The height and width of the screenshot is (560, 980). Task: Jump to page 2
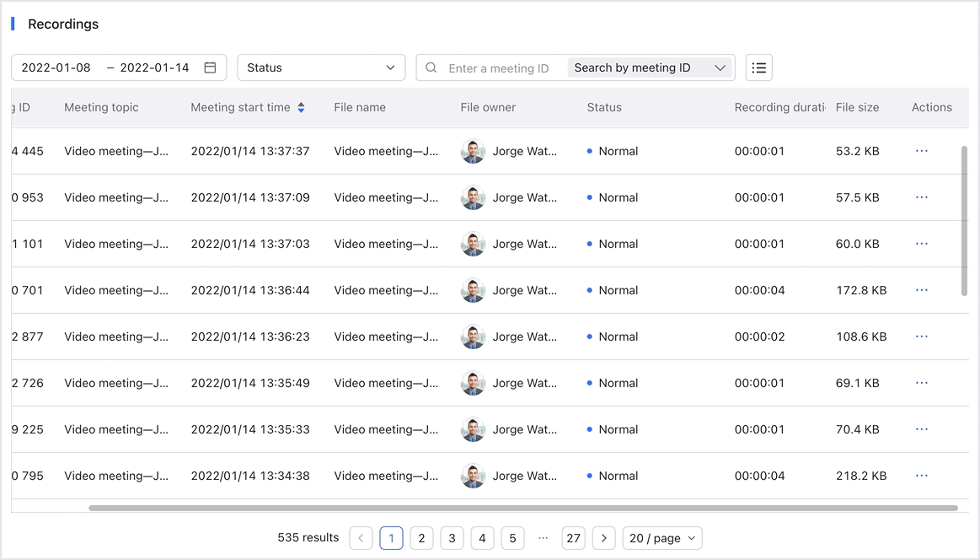(422, 538)
